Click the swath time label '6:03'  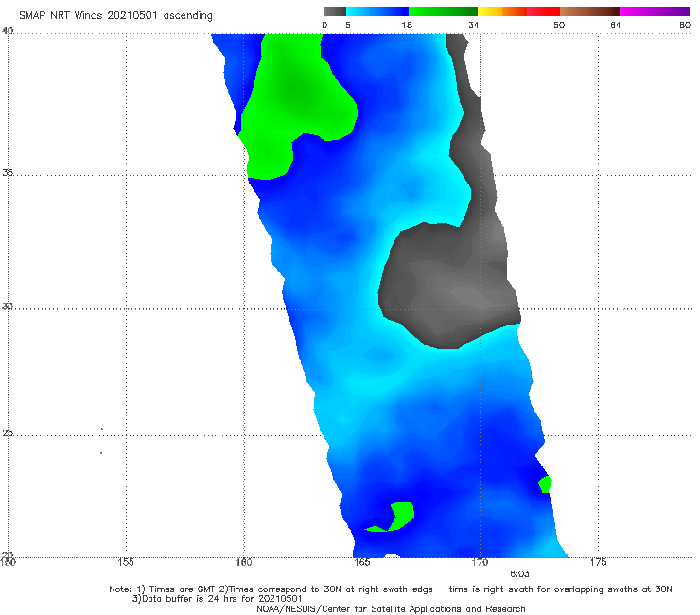point(519,574)
